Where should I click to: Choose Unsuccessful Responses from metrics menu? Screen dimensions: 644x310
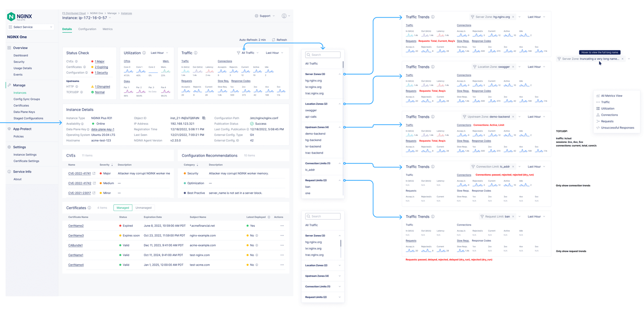[x=617, y=128]
